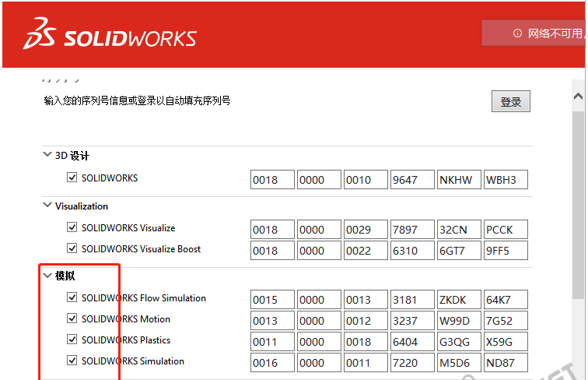Click the Simulation serial field 0016
Screen dimensions: 588x380
coord(272,362)
